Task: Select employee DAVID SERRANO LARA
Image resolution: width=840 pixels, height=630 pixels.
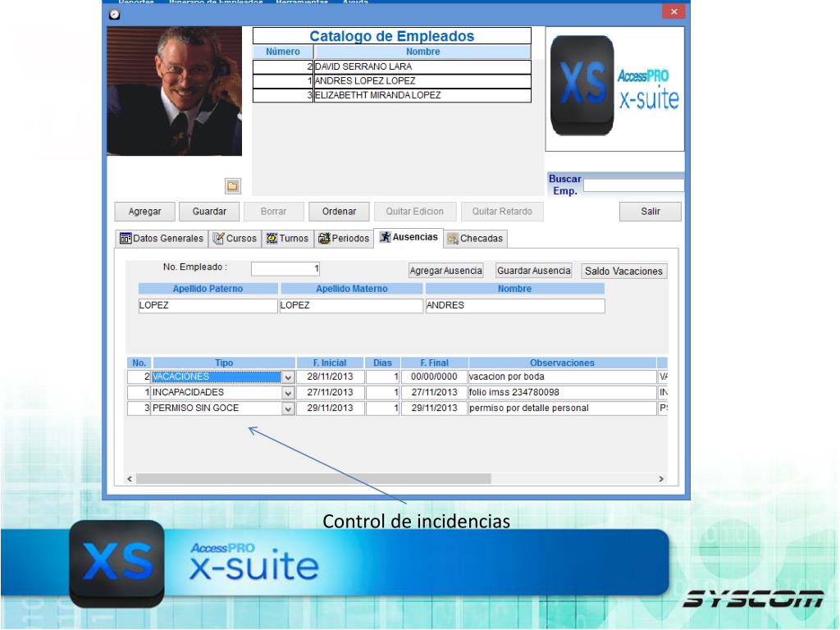Action: (391, 66)
